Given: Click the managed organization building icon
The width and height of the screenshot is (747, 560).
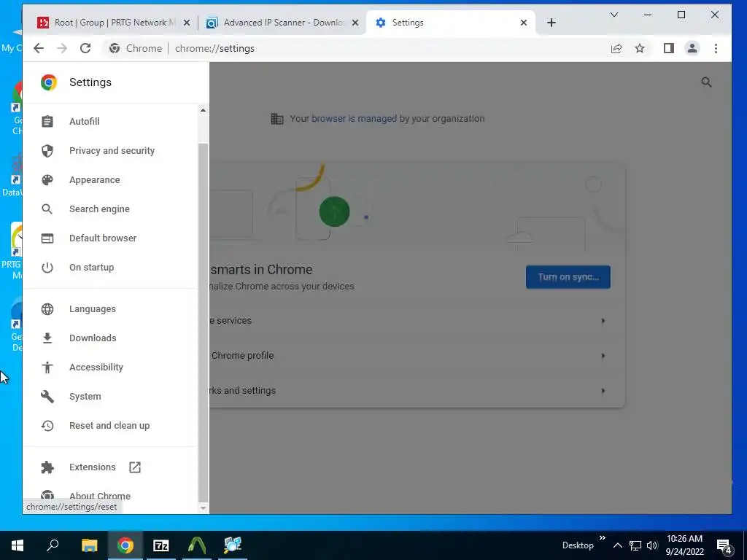Looking at the screenshot, I should [x=276, y=119].
